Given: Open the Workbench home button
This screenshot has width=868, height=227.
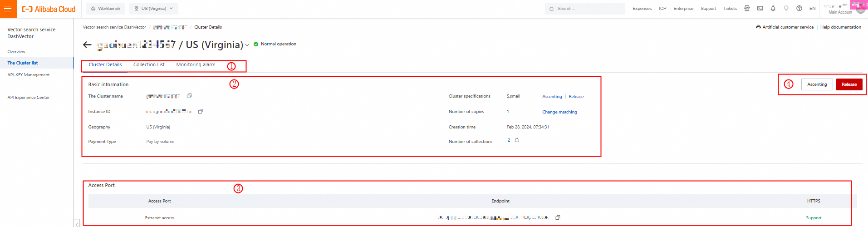Looking at the screenshot, I should point(106,9).
